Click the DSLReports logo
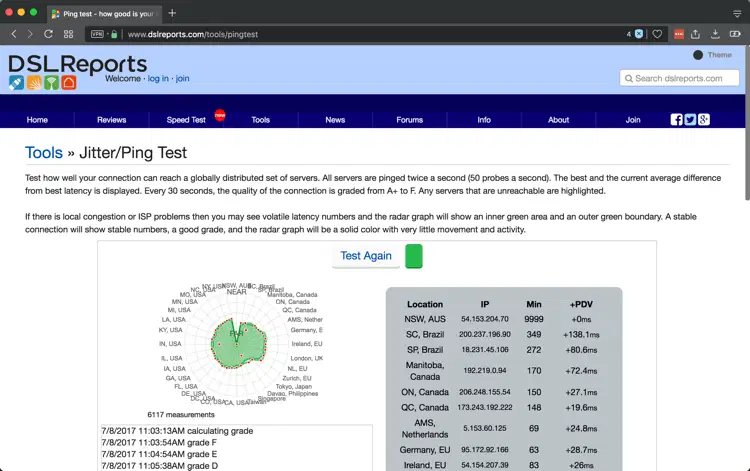This screenshot has width=750, height=471. (77, 64)
